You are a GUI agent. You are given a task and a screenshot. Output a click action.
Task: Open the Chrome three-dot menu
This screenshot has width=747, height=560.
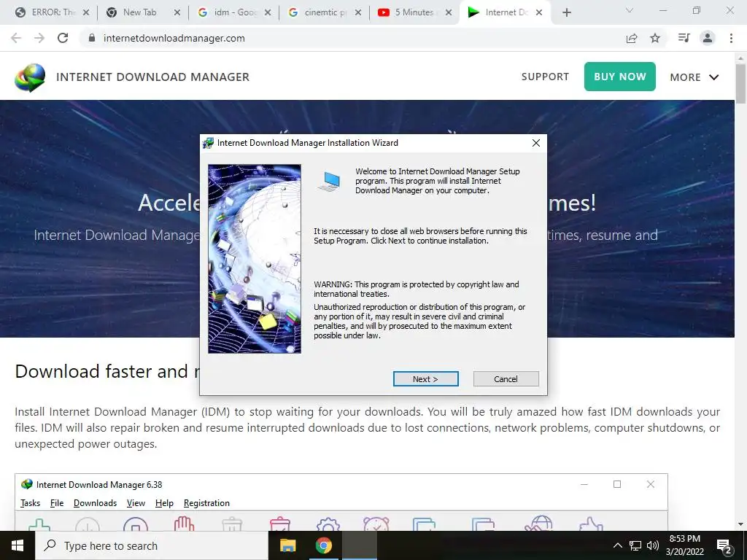pos(731,38)
